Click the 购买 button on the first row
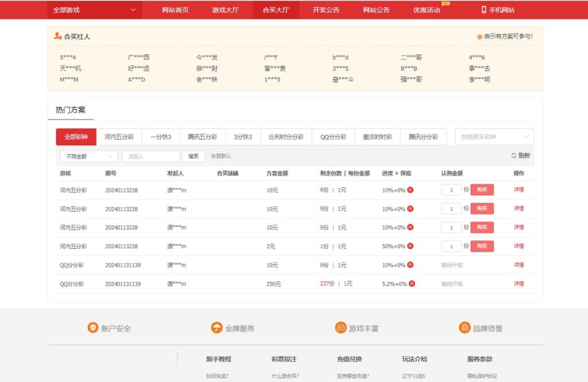Viewport: 588px width, 382px height. coord(481,190)
